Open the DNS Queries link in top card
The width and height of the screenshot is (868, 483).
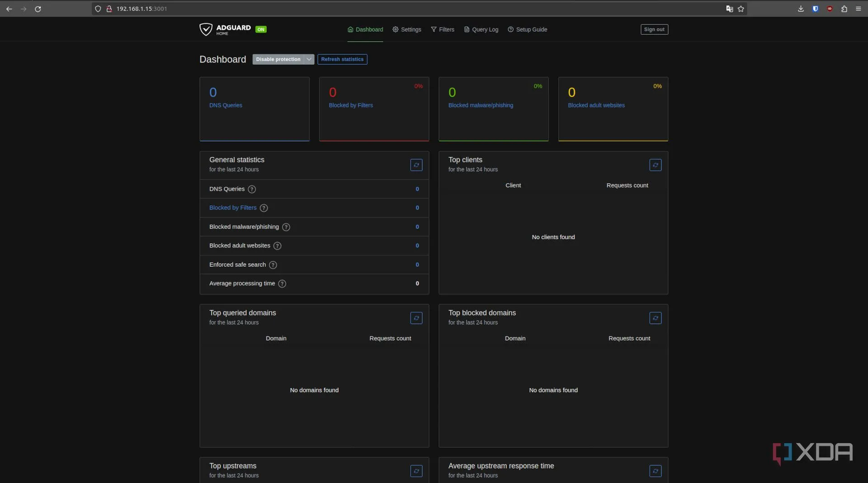click(226, 105)
